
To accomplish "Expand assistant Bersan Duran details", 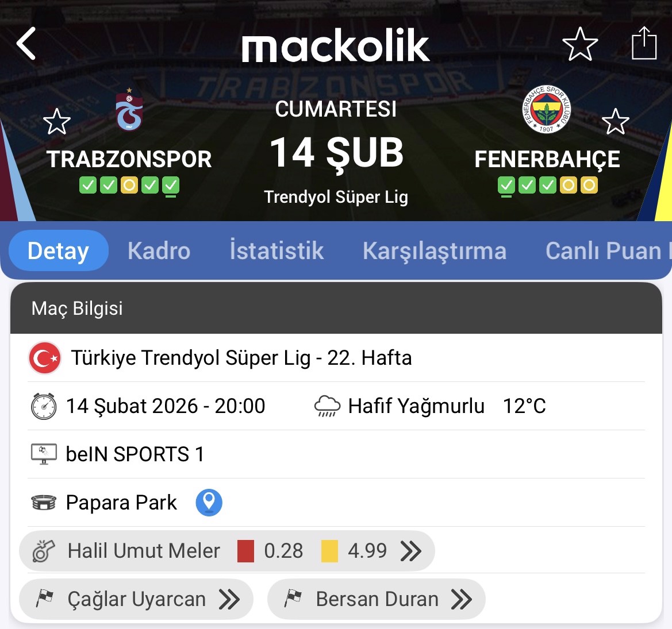I will 461,599.
